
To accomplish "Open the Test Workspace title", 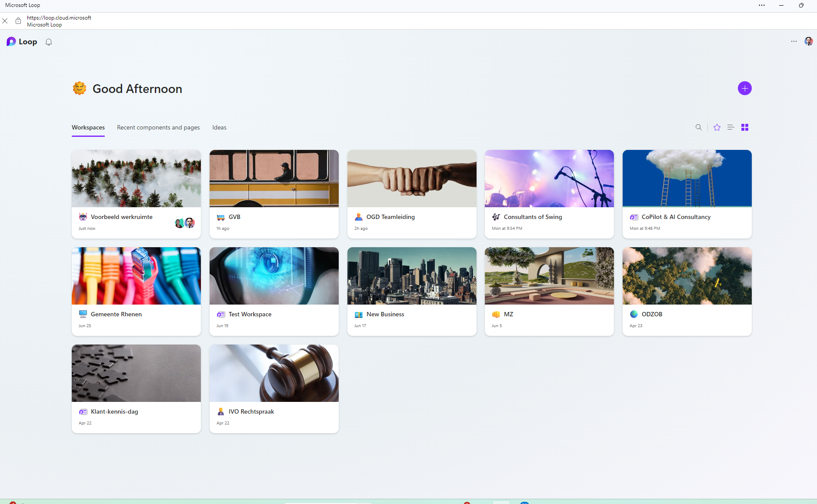I will (250, 314).
